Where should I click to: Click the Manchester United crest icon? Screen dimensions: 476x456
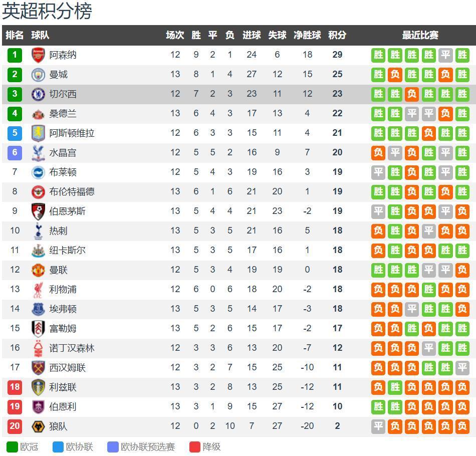pyautogui.click(x=38, y=270)
